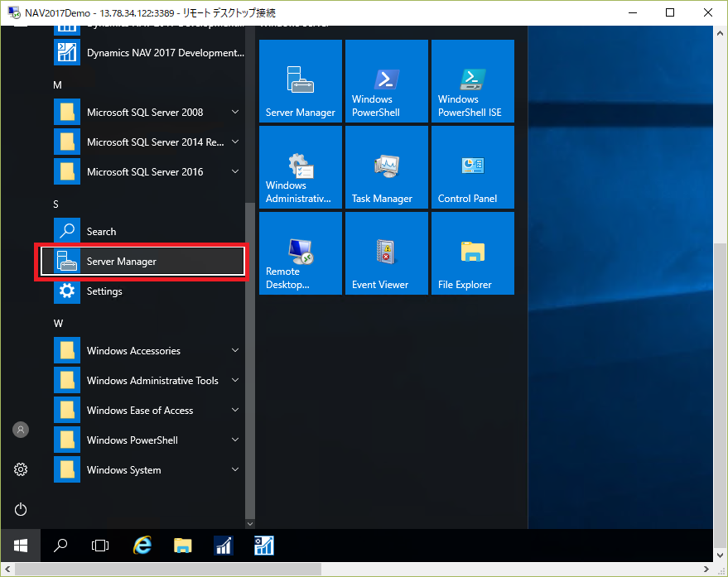Open Search from the app list
This screenshot has width=728, height=577.
[148, 231]
